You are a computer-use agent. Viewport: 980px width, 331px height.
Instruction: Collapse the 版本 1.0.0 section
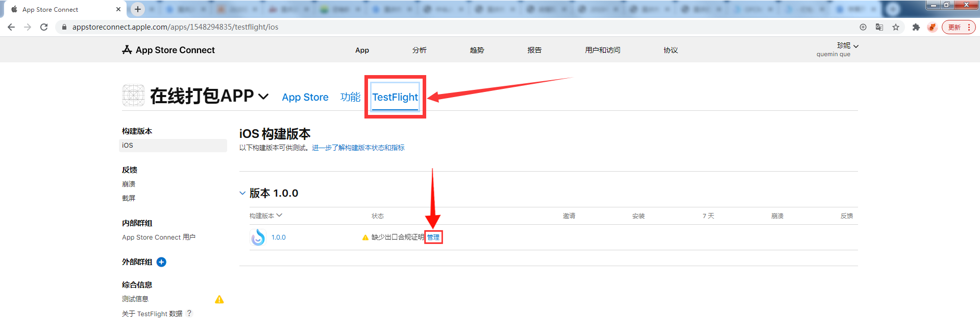242,193
